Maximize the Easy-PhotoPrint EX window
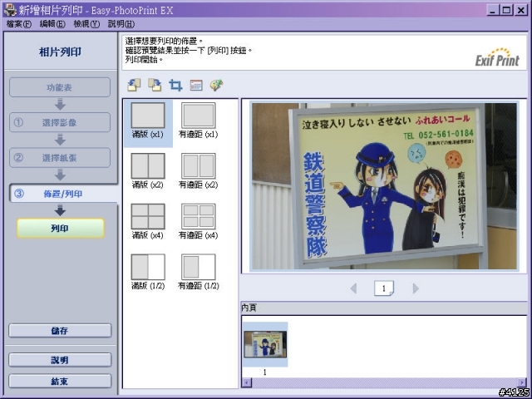Screen dimensions: 532x399 click(506, 10)
